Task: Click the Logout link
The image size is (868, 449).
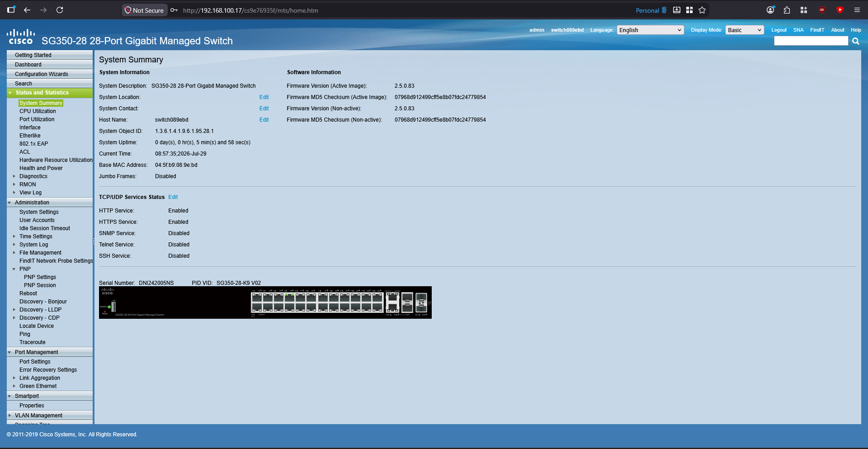Action: [x=778, y=30]
